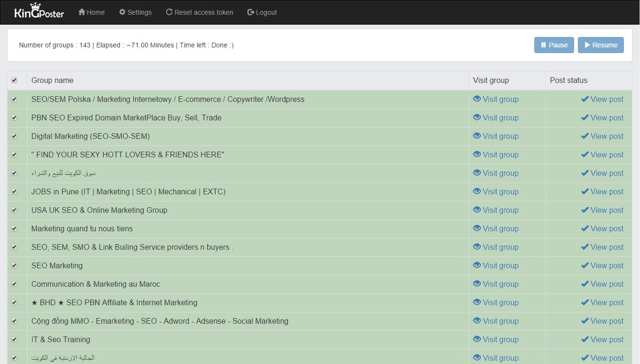Click the Reset access token refresh icon
640x364 pixels.
pyautogui.click(x=169, y=12)
